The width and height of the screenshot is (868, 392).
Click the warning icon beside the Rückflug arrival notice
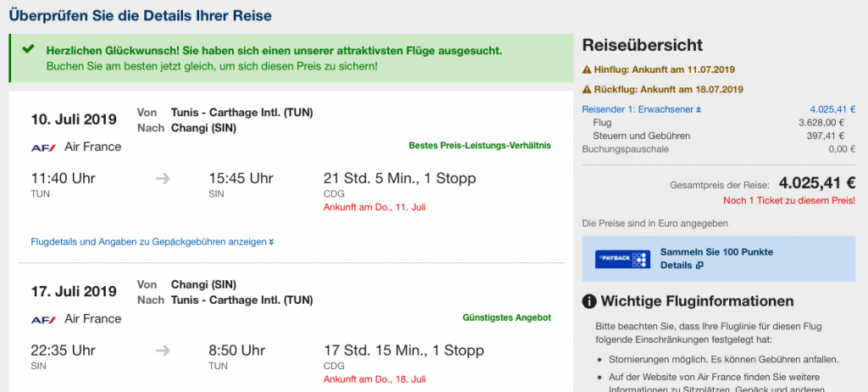[587, 89]
